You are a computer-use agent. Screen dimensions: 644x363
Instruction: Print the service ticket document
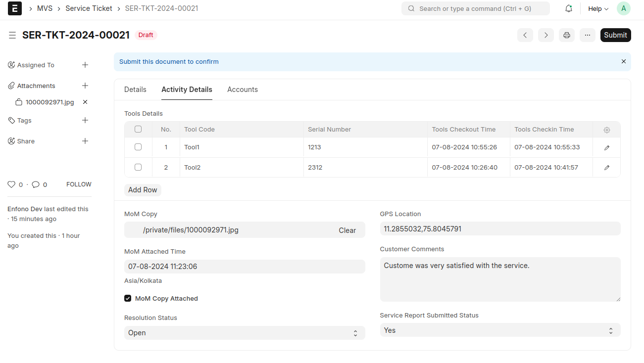click(x=566, y=35)
